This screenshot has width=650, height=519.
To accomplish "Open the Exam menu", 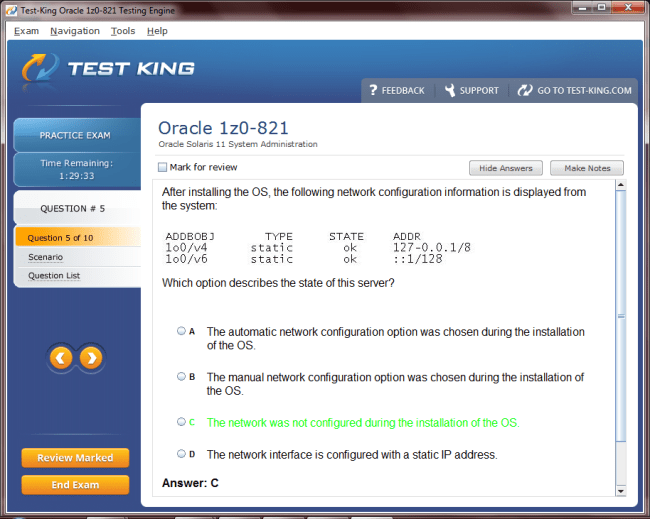I will tap(26, 31).
